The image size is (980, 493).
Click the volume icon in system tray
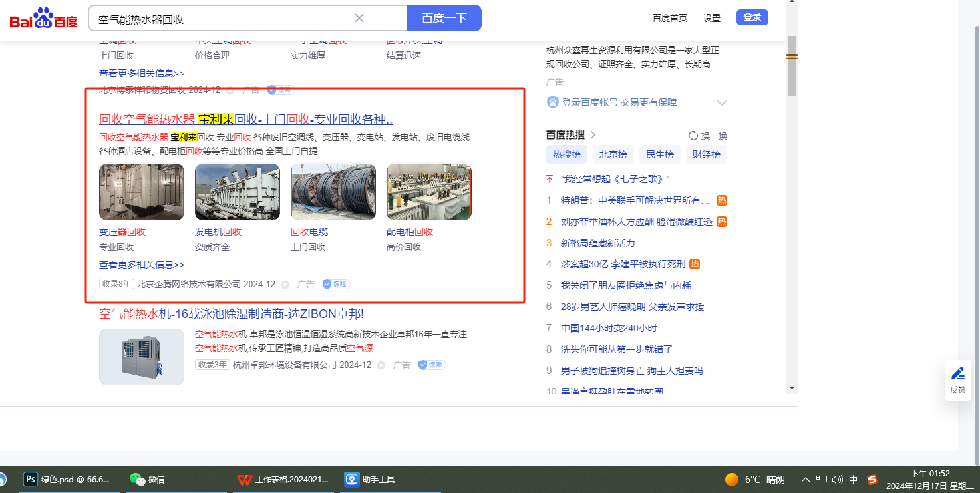[x=837, y=480]
